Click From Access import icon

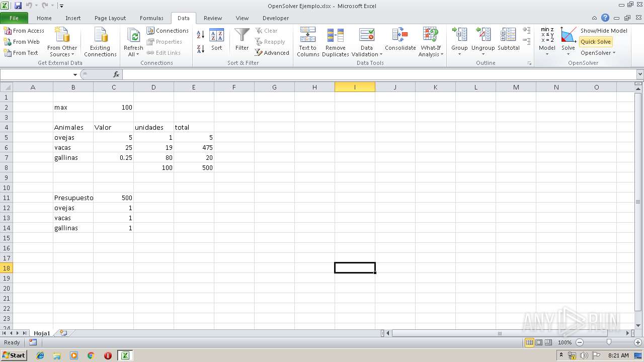click(24, 31)
